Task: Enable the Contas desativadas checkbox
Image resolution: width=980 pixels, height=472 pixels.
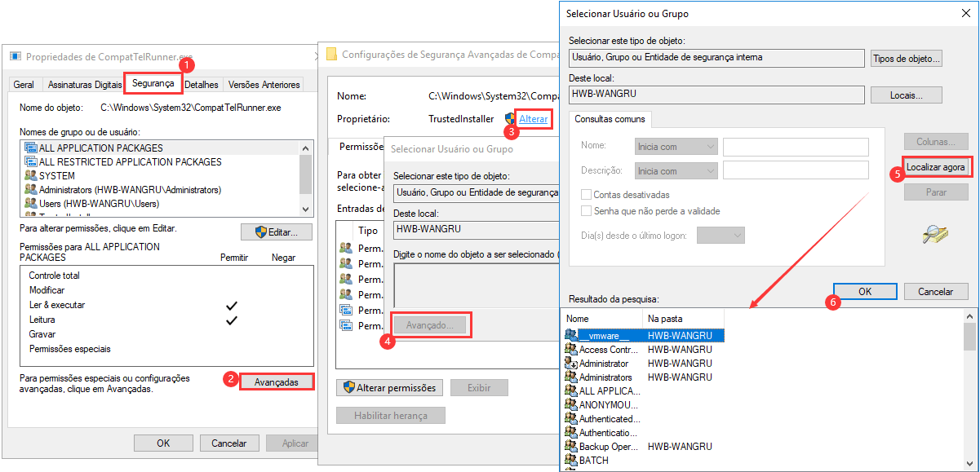Action: tap(586, 195)
